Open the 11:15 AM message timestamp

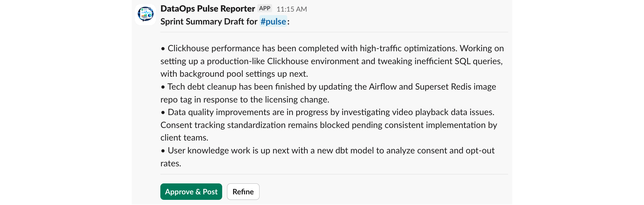click(x=291, y=9)
